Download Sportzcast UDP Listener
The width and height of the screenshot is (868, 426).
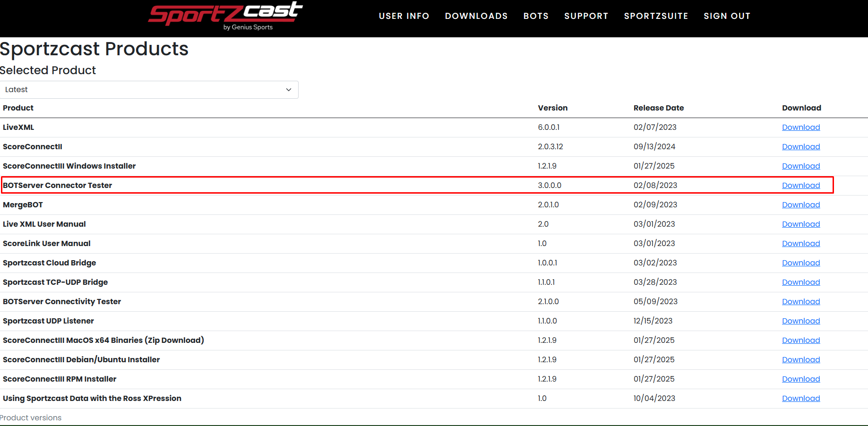[801, 321]
